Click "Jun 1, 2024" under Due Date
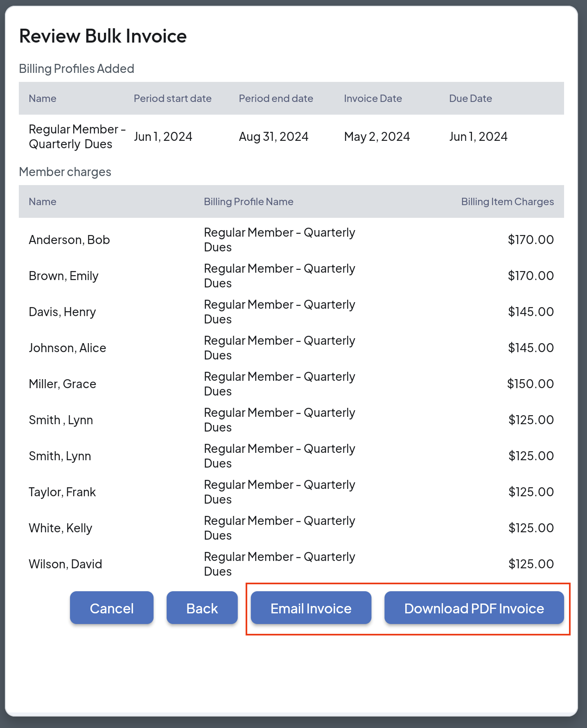This screenshot has width=587, height=728. (479, 136)
